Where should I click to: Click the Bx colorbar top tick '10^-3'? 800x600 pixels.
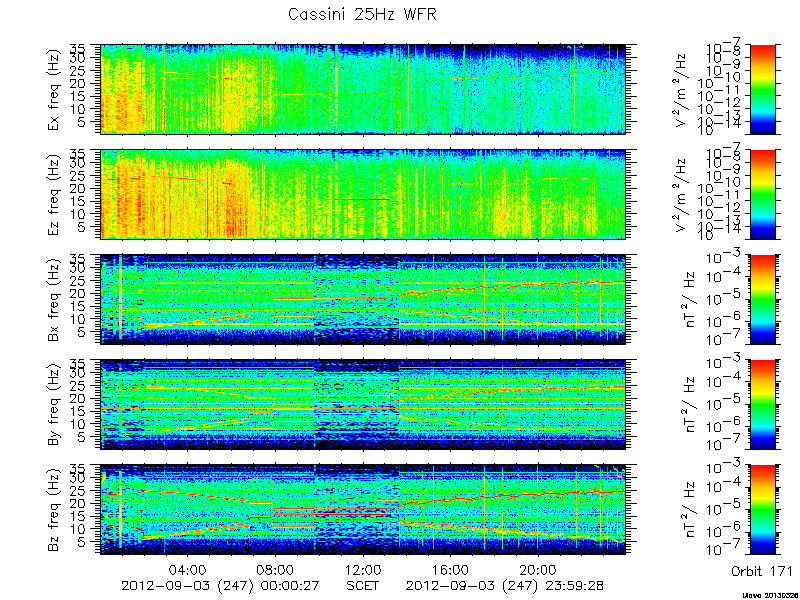click(724, 257)
